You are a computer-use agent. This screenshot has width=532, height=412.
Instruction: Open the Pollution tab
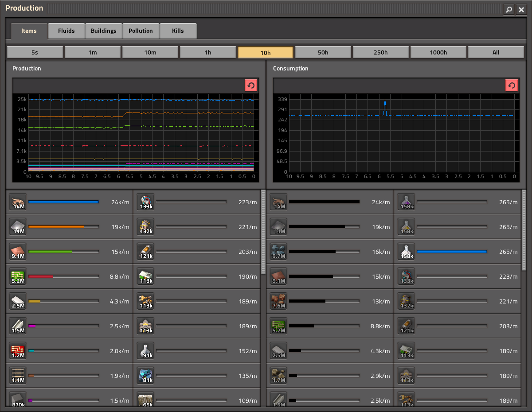click(141, 31)
